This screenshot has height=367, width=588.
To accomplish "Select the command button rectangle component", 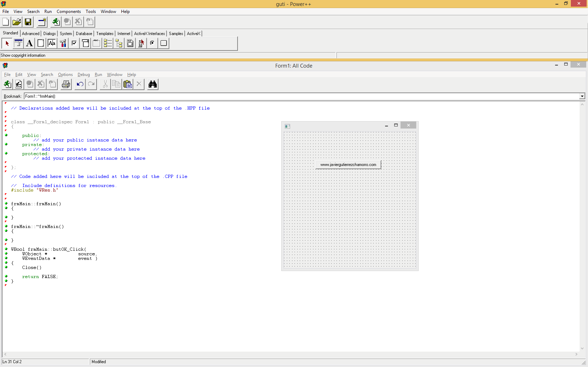I will 164,43.
